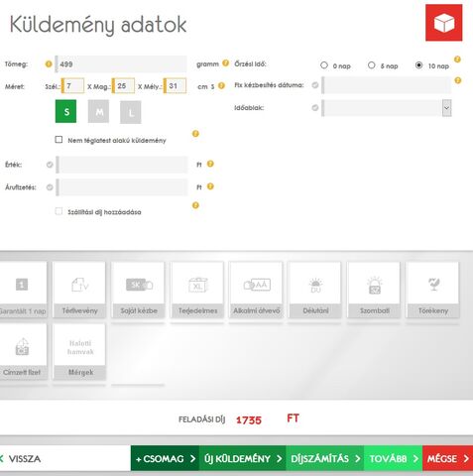
Task: Start ÚJ KÜLDEMÉNY
Action: pyautogui.click(x=243, y=458)
